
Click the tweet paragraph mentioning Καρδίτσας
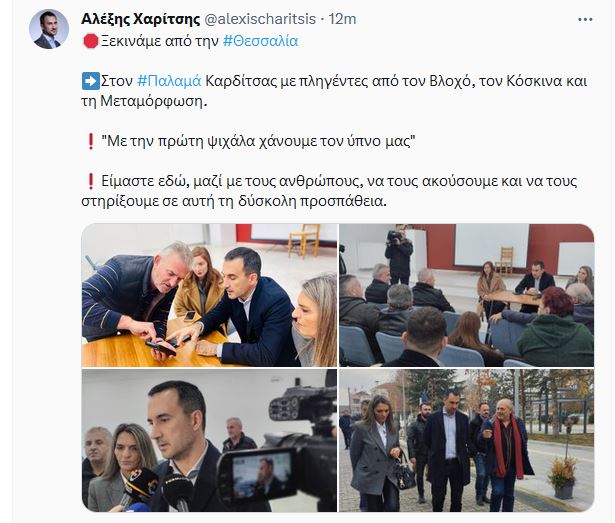point(334,91)
